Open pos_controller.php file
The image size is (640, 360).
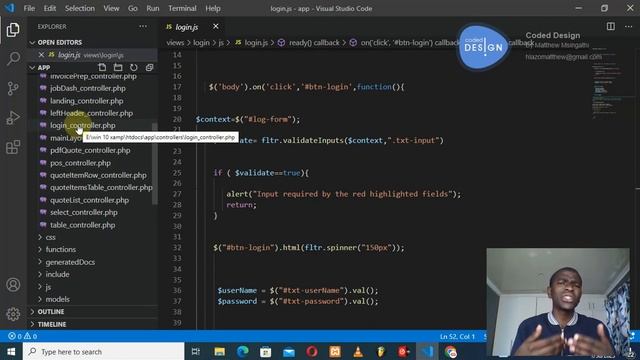coord(80,163)
